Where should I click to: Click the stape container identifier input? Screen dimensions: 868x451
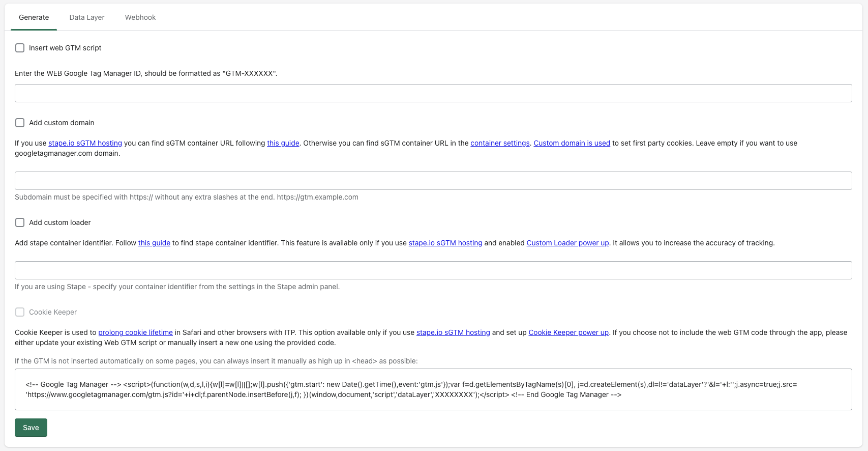(x=433, y=270)
